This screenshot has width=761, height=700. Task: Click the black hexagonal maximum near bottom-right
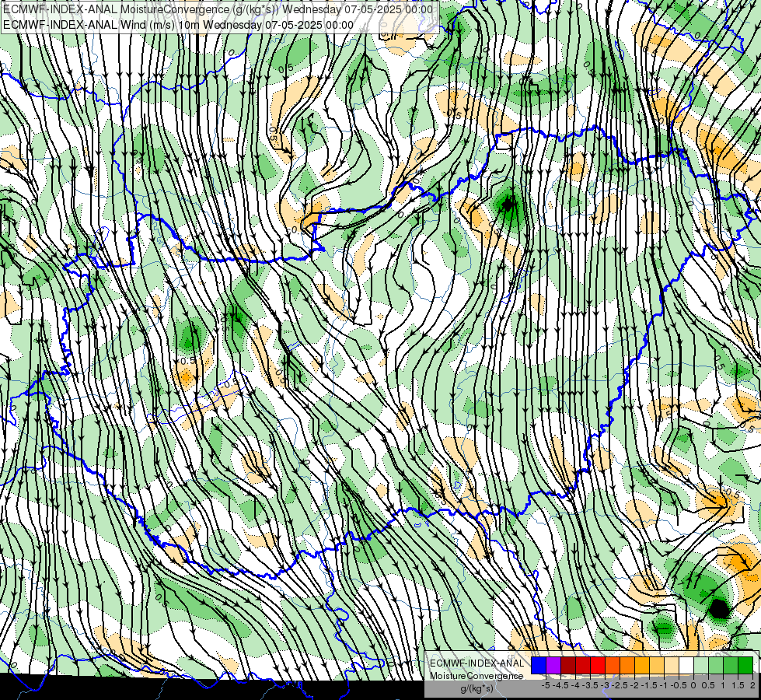pos(719,609)
